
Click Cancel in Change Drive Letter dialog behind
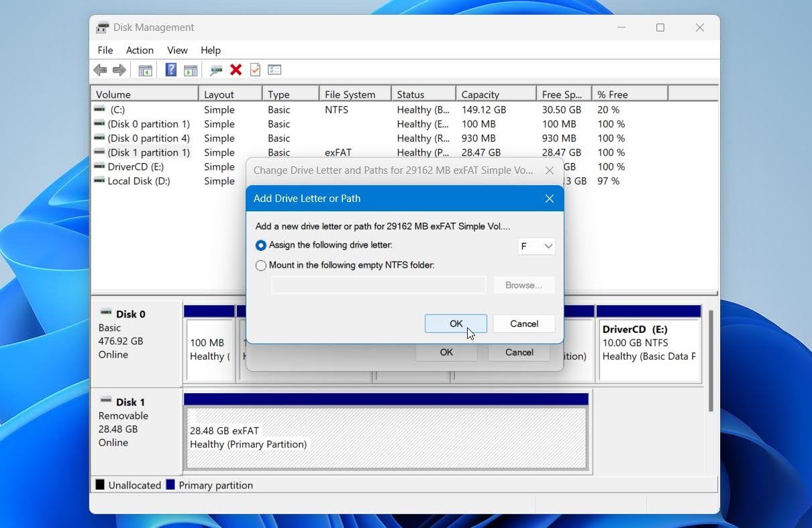pos(519,352)
